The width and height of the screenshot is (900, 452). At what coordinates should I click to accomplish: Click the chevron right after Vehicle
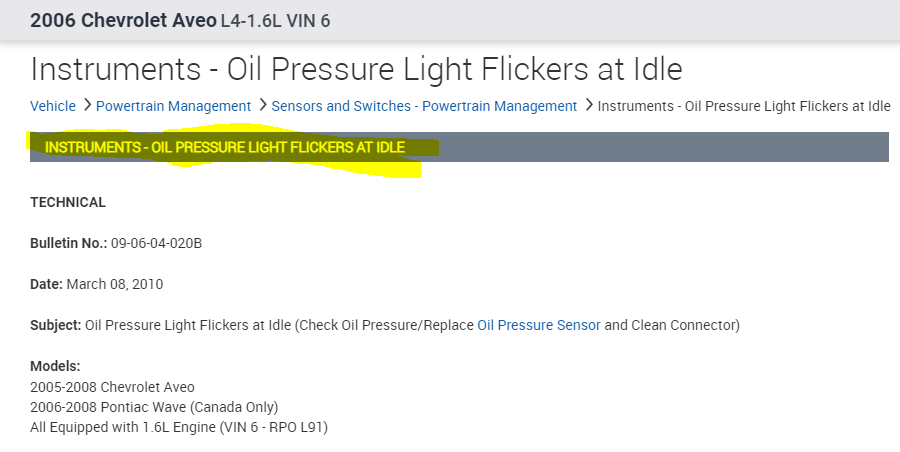pos(88,105)
